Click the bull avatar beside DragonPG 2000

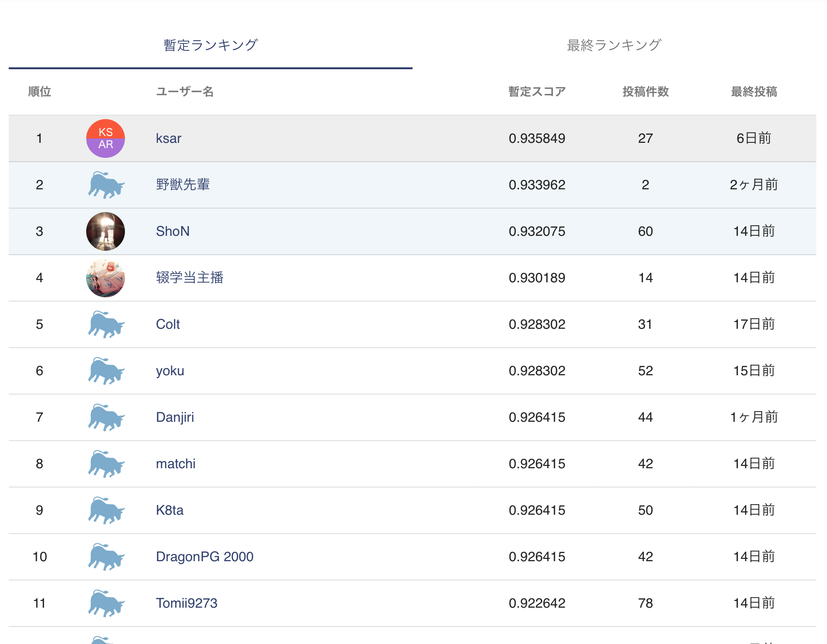tap(106, 557)
